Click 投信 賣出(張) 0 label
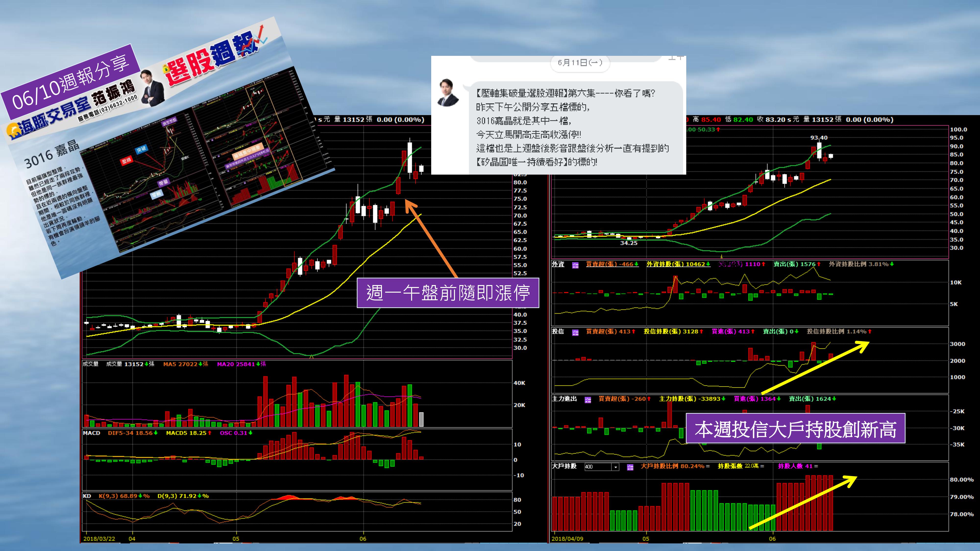 (x=781, y=332)
